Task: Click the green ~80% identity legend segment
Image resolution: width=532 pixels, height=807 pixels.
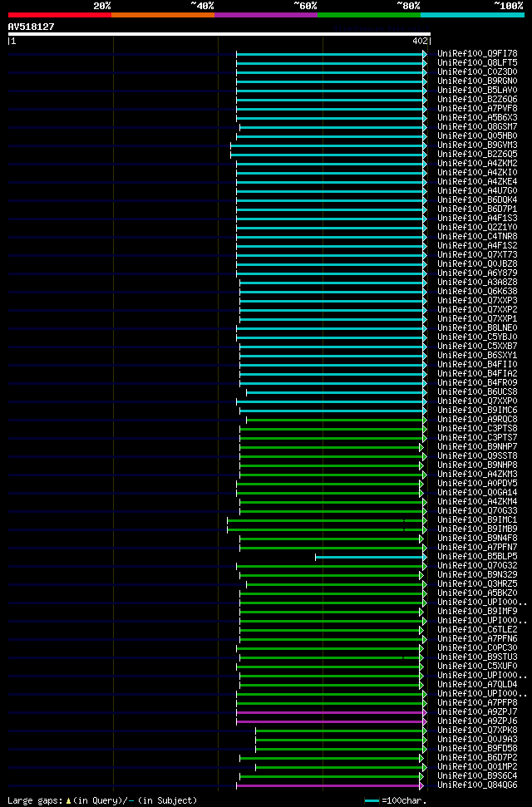Action: point(369,15)
